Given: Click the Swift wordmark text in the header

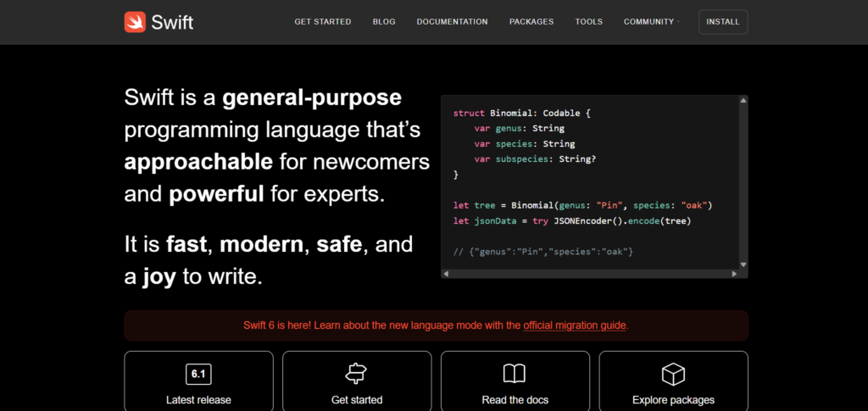Looking at the screenshot, I should pos(172,23).
